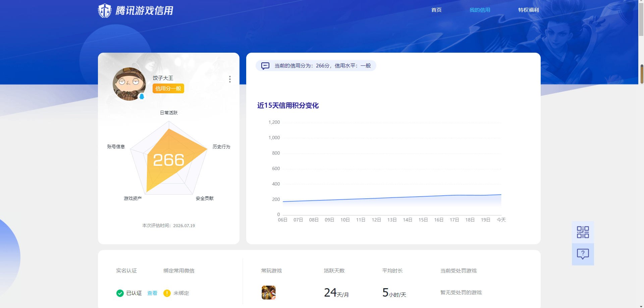The image size is (644, 308).
Task: Go to the 首页 tab
Action: click(436, 10)
